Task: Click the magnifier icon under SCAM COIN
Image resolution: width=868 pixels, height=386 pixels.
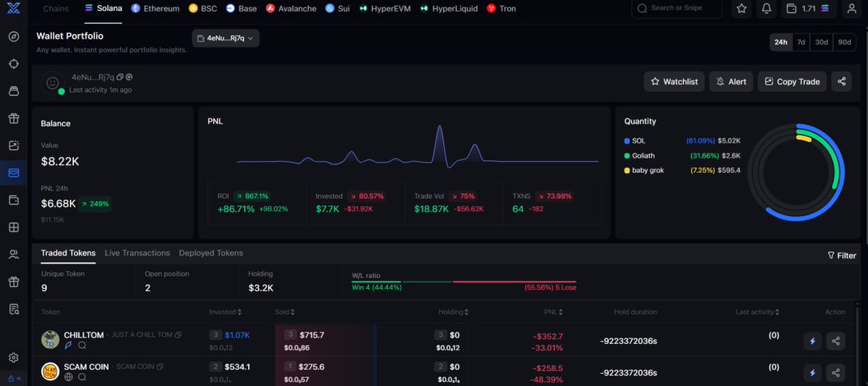Action: tap(82, 377)
